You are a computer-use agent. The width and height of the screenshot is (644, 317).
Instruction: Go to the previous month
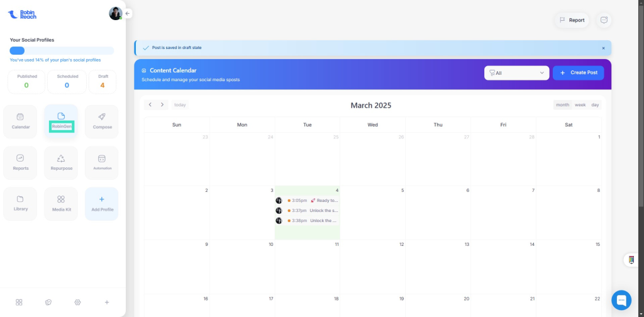coord(150,104)
